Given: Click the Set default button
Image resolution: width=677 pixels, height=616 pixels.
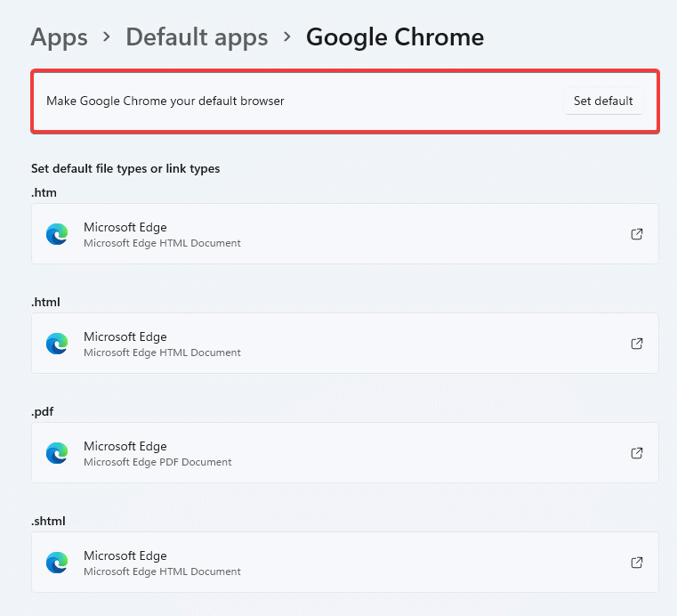Looking at the screenshot, I should pyautogui.click(x=603, y=101).
